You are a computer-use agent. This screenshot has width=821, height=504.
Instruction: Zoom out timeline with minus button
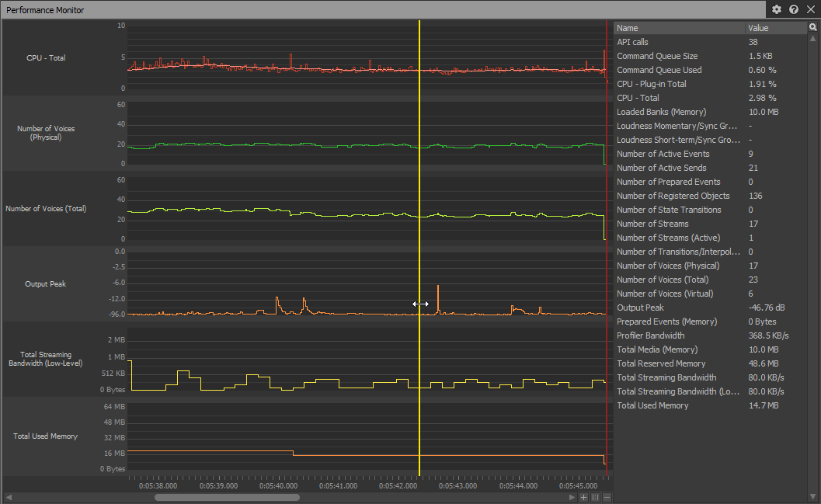click(x=607, y=497)
